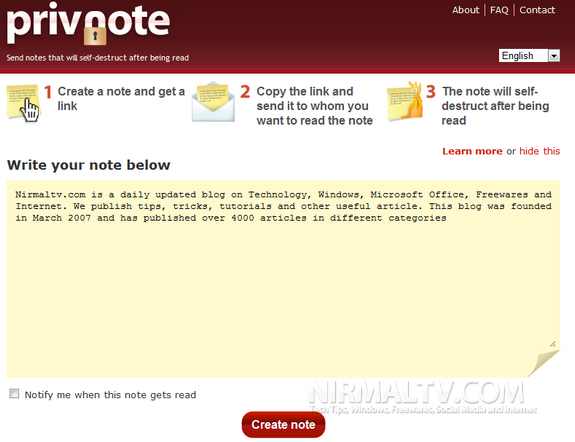Click 'Create a note and get a link' text
This screenshot has width=575, height=442.
(121, 98)
